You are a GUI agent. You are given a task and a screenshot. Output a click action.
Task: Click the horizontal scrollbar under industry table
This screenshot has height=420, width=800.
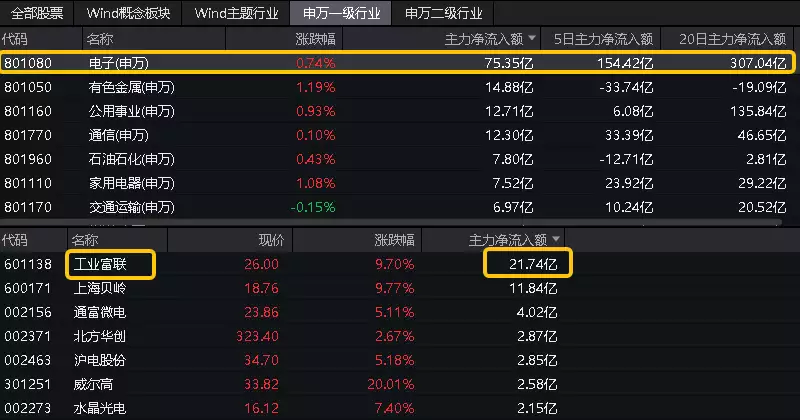pos(391,223)
